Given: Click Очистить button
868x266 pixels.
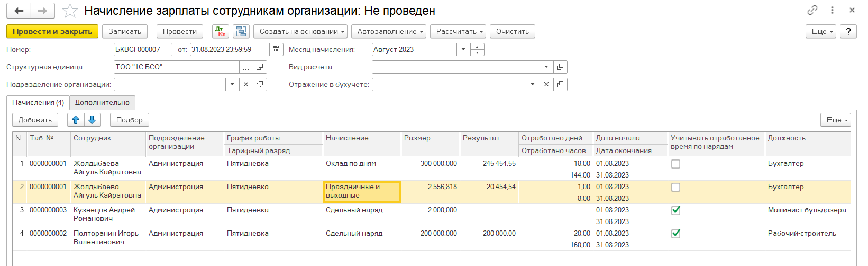Looking at the screenshot, I should coord(513,32).
